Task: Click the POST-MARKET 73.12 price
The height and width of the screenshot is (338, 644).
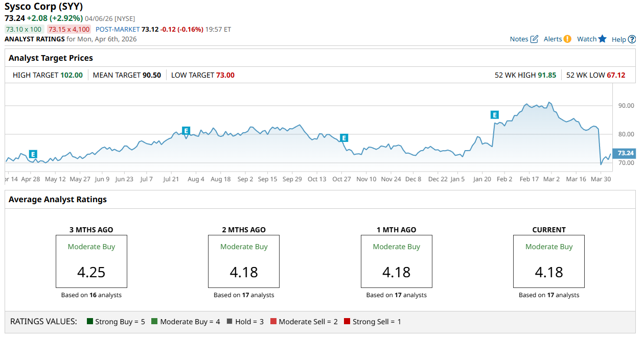Action: 150,30
